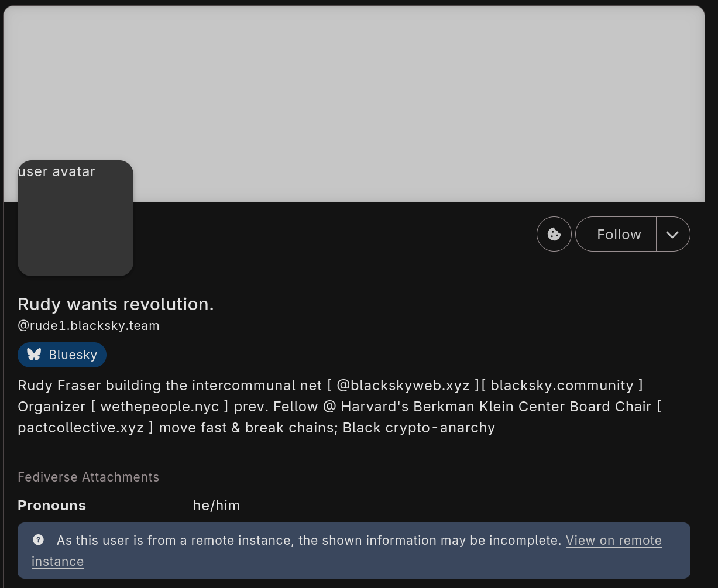Click the Fediverse Attachments heading
718x588 pixels.
[88, 477]
